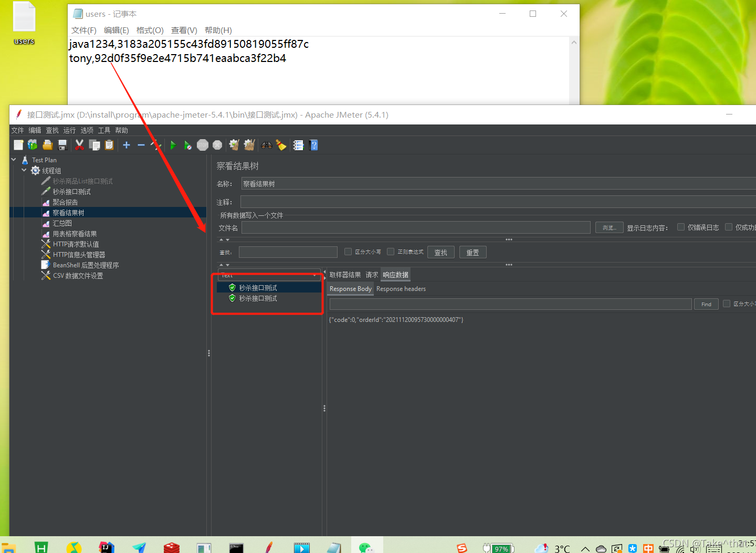Switch to the Response headers tab

(x=401, y=289)
